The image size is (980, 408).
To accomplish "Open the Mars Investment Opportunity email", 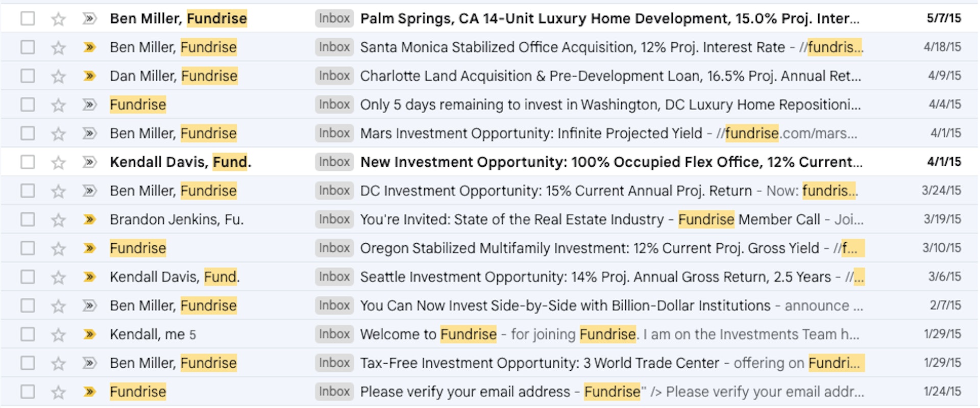I will 531,134.
